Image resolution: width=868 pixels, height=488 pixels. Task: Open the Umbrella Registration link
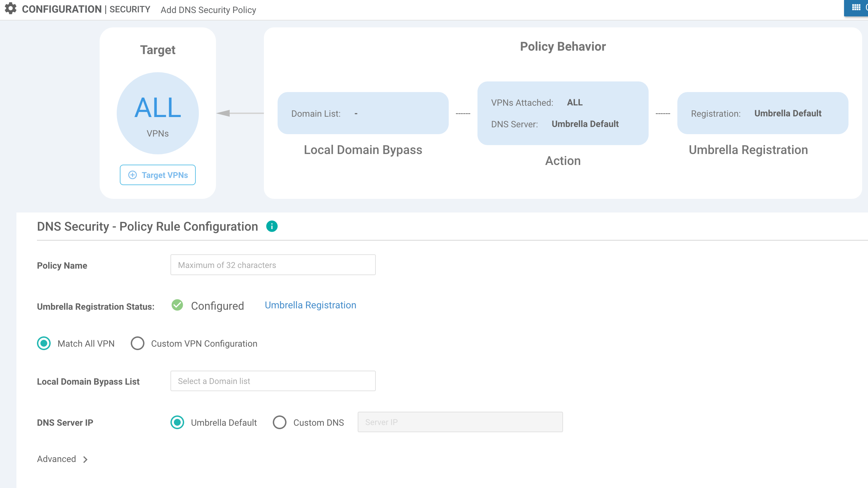310,305
